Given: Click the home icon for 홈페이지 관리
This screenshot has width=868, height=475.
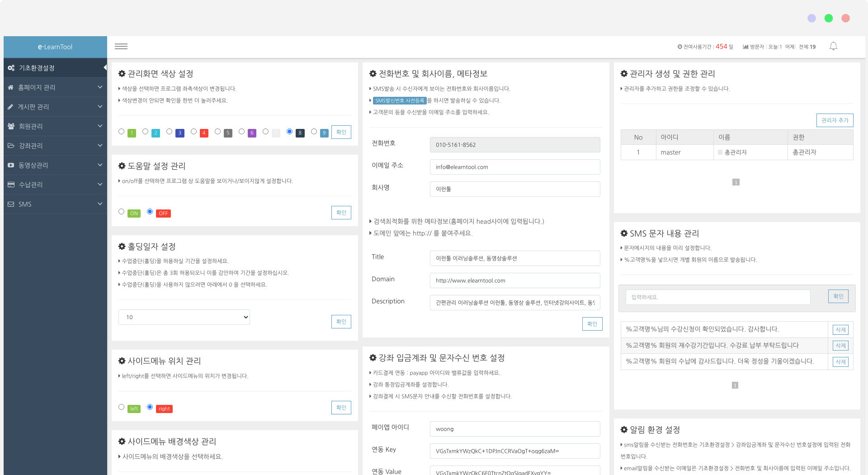Looking at the screenshot, I should coord(11,87).
